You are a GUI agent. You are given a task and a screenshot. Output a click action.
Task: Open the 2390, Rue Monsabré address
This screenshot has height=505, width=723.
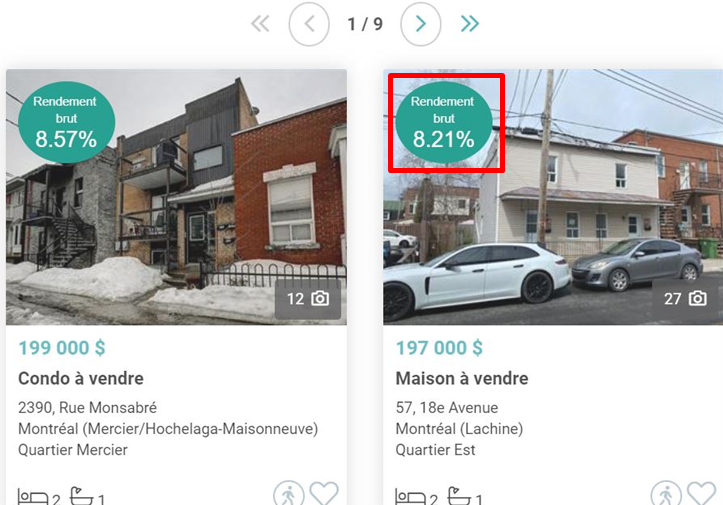click(x=88, y=408)
